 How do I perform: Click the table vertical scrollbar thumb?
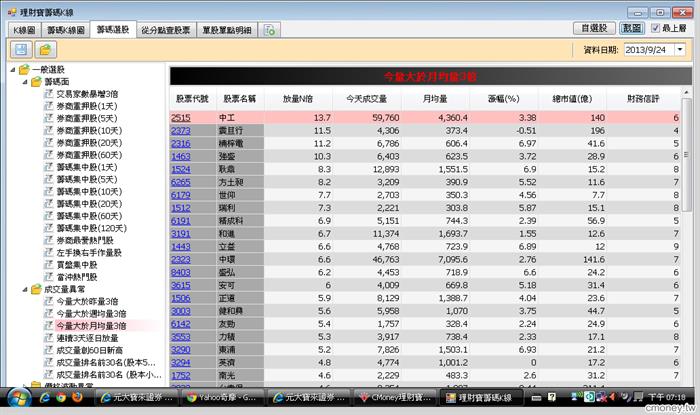click(686, 155)
